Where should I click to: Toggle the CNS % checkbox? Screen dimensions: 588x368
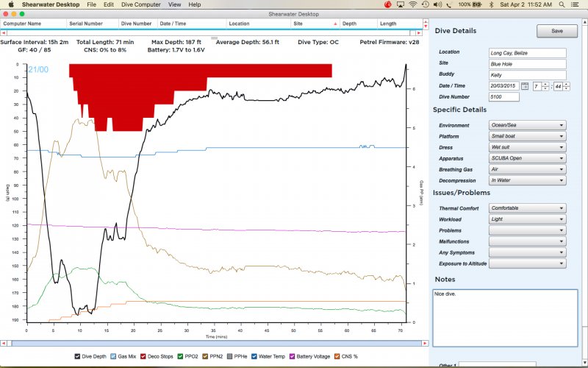(x=337, y=356)
